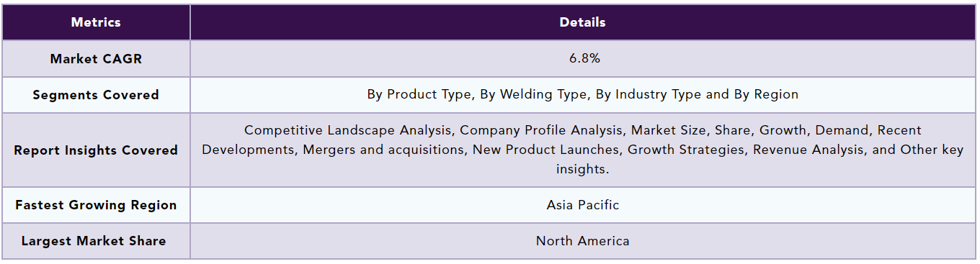Select the Fastest Growing Region label
Image resolution: width=980 pixels, height=264 pixels.
point(96,205)
